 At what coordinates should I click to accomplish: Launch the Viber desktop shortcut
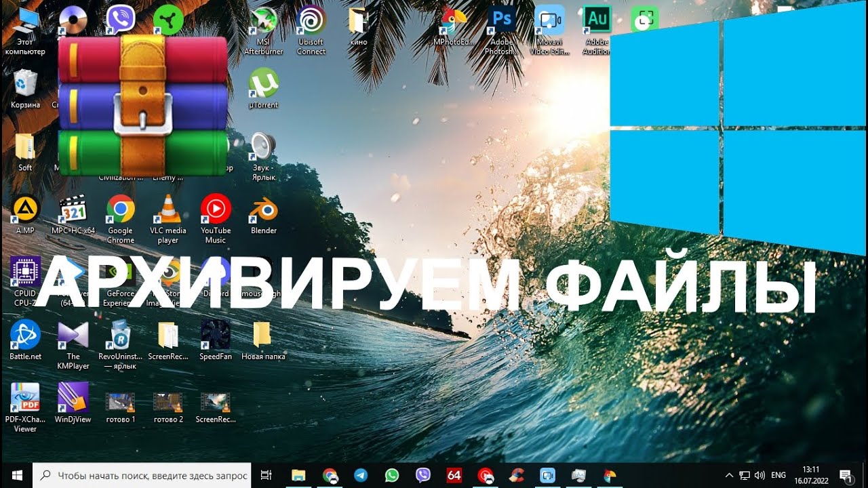(x=121, y=19)
